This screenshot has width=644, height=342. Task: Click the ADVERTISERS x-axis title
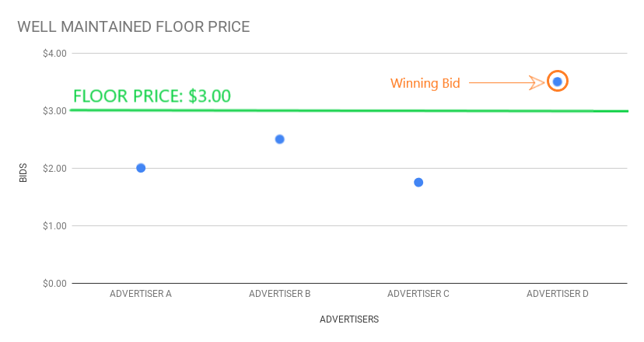click(349, 319)
